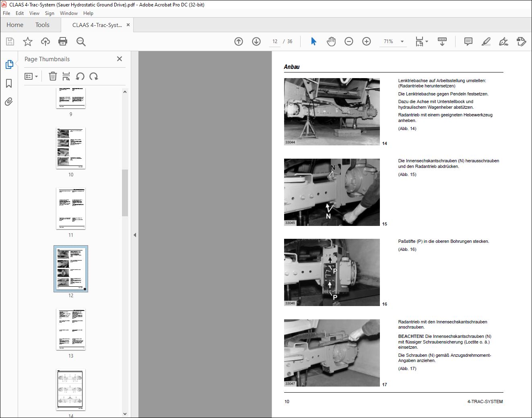The image size is (532, 418).
Task: Open the Sign document pen tool
Action: (503, 41)
